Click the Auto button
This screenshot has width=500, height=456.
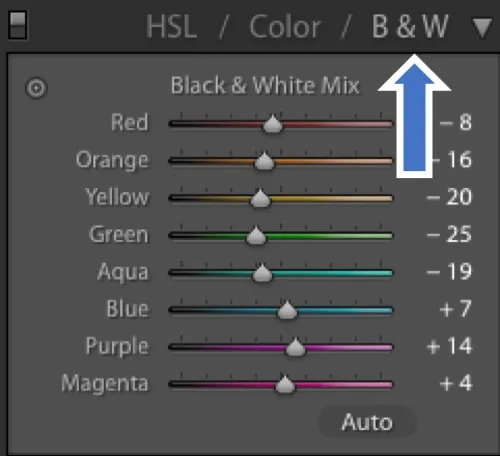[367, 422]
